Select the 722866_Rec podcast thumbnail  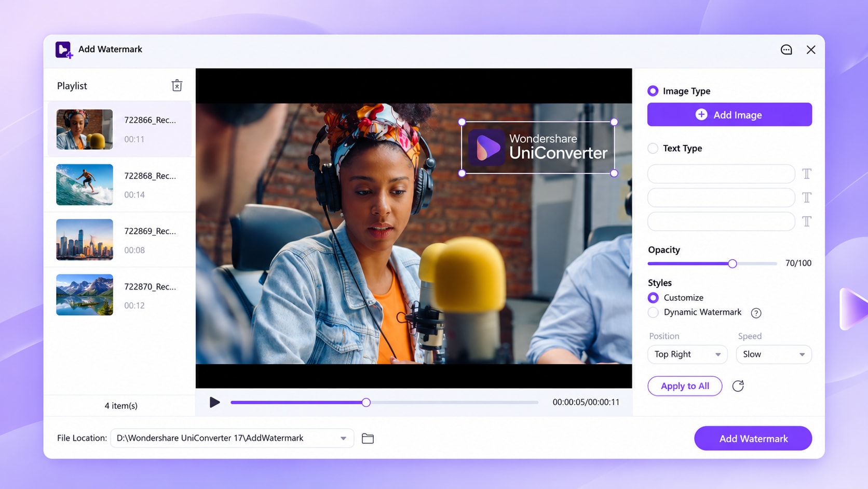coord(85,129)
